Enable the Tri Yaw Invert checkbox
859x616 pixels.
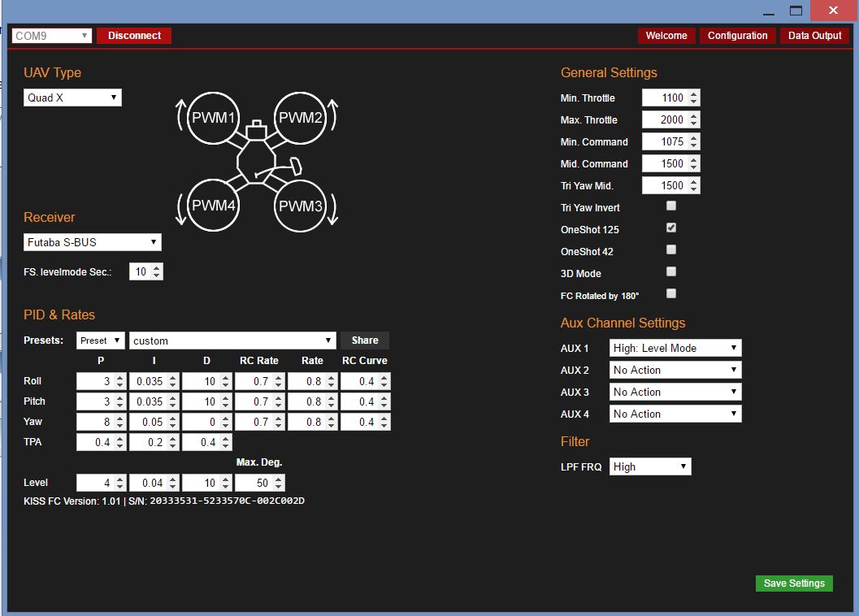[x=671, y=206]
